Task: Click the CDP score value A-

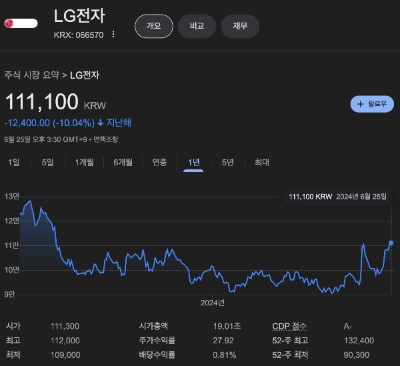Action: point(348,326)
